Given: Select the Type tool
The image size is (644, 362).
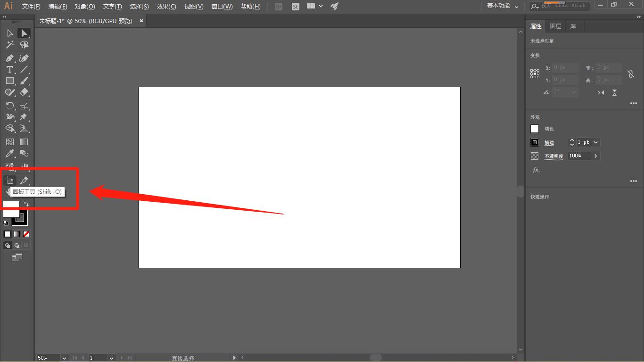Looking at the screenshot, I should pyautogui.click(x=9, y=69).
